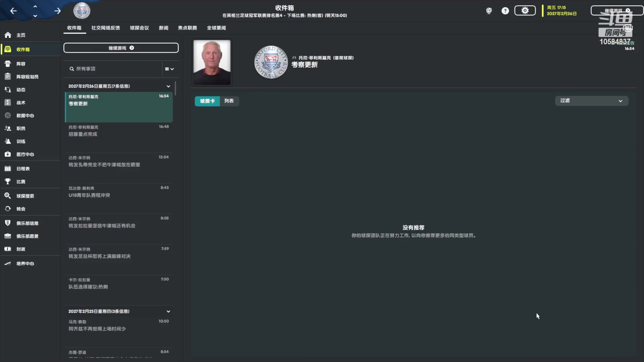Open the 转发拉拉曼坚信牛津城还有机会 message
Screen dimensions: 644x362
119,229
